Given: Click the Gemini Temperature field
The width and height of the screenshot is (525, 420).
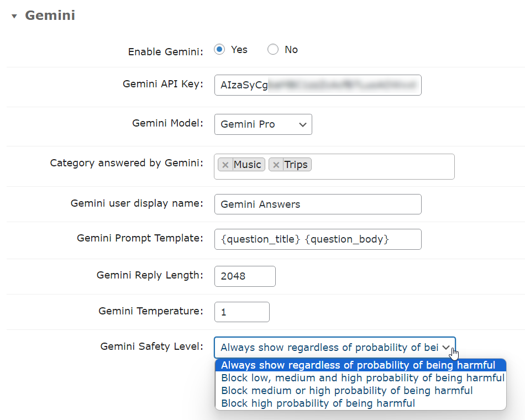Looking at the screenshot, I should 242,312.
